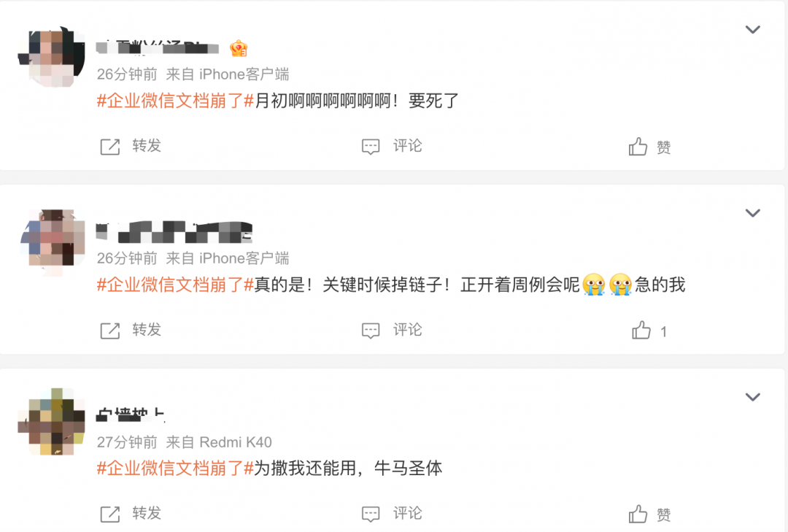Click repost icon on the 月初 post

[x=110, y=147]
